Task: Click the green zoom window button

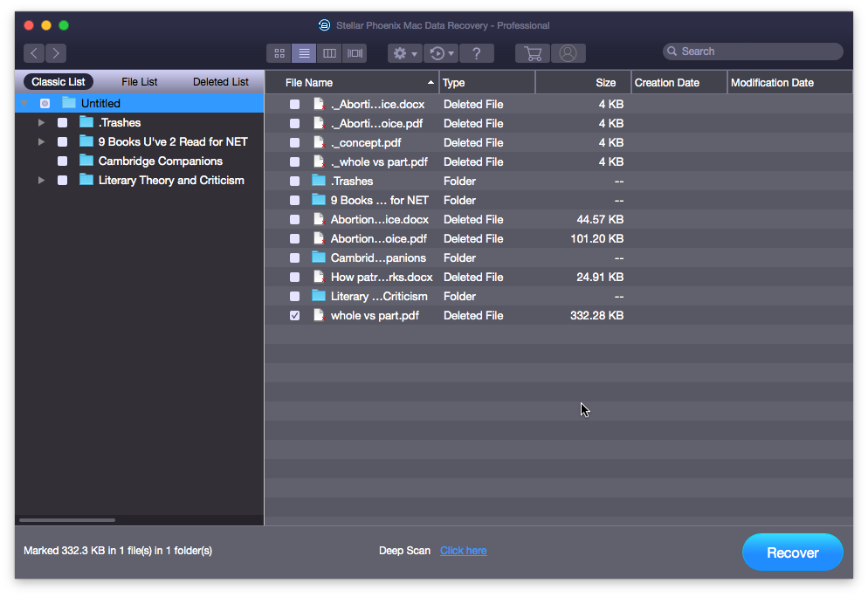Action: 64,25
